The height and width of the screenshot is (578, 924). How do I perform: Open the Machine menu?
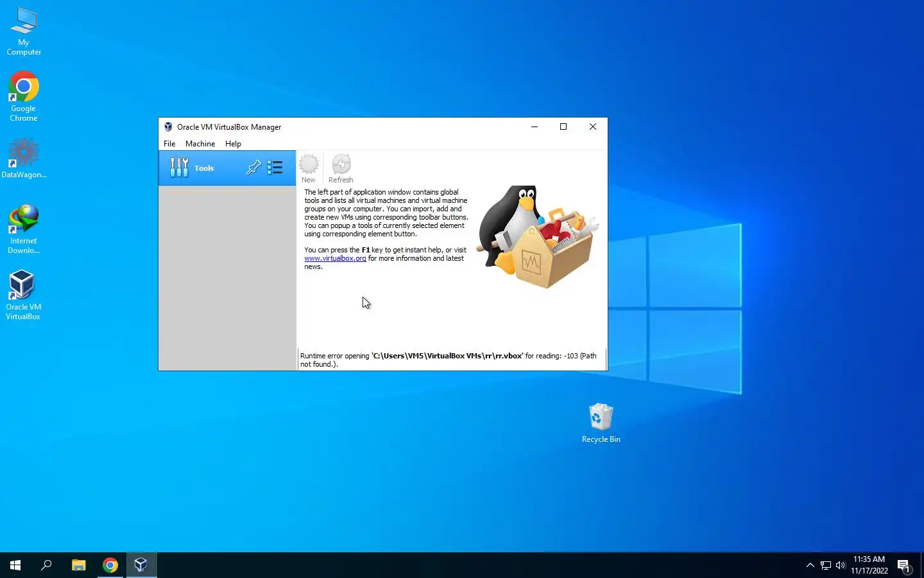pos(200,144)
